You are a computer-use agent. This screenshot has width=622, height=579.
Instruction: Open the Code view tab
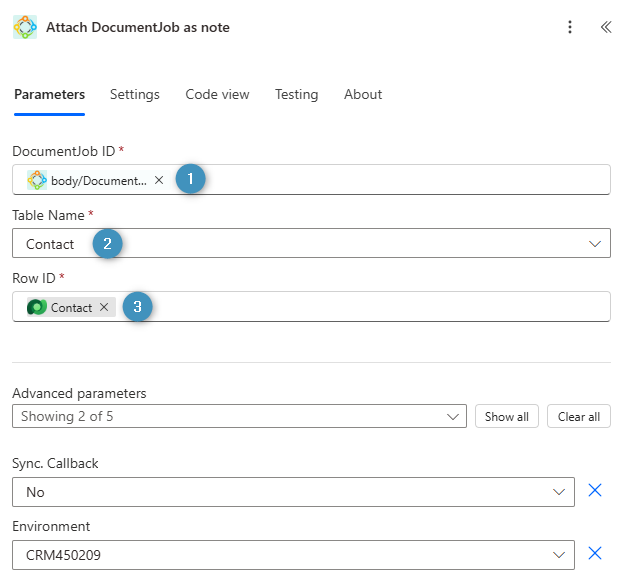click(217, 94)
